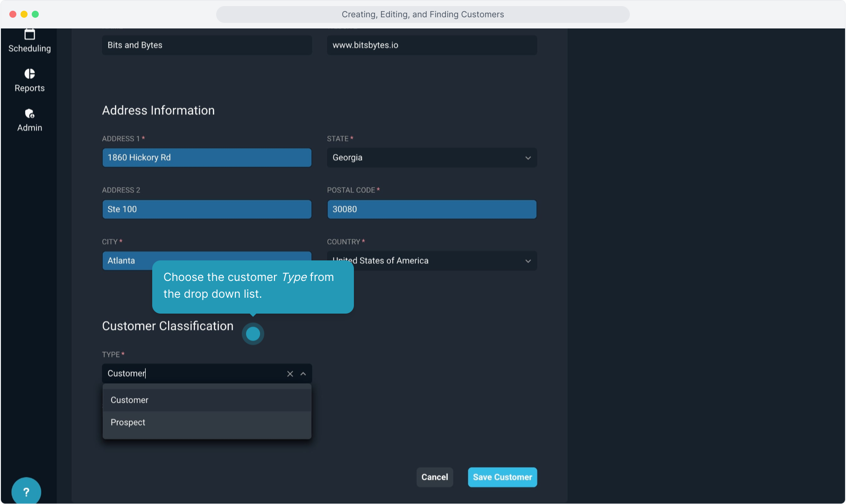Open the Scheduling calendar icon
Screen dimensions: 846x504
click(29, 35)
